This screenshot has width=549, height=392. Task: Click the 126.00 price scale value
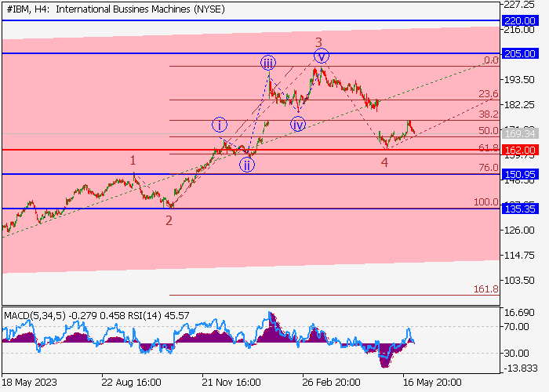pos(519,230)
